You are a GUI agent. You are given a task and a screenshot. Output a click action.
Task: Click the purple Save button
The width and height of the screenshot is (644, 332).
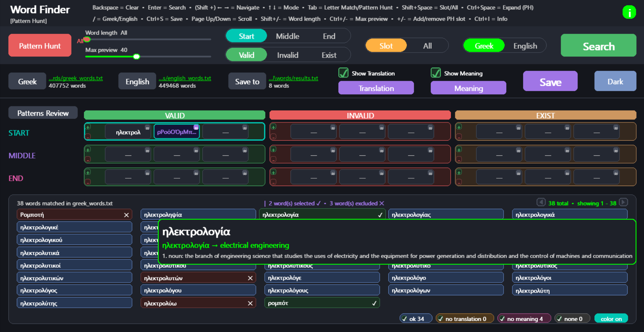click(550, 81)
